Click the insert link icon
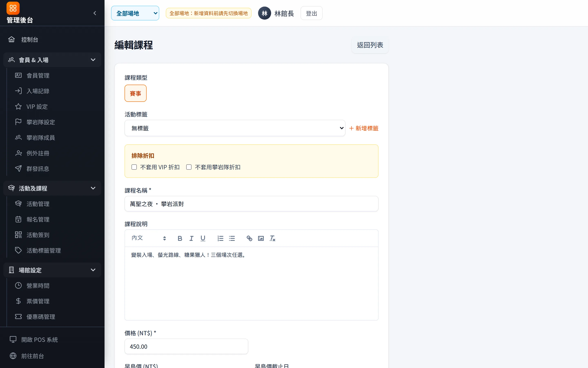This screenshot has height=368, width=588. (x=249, y=238)
